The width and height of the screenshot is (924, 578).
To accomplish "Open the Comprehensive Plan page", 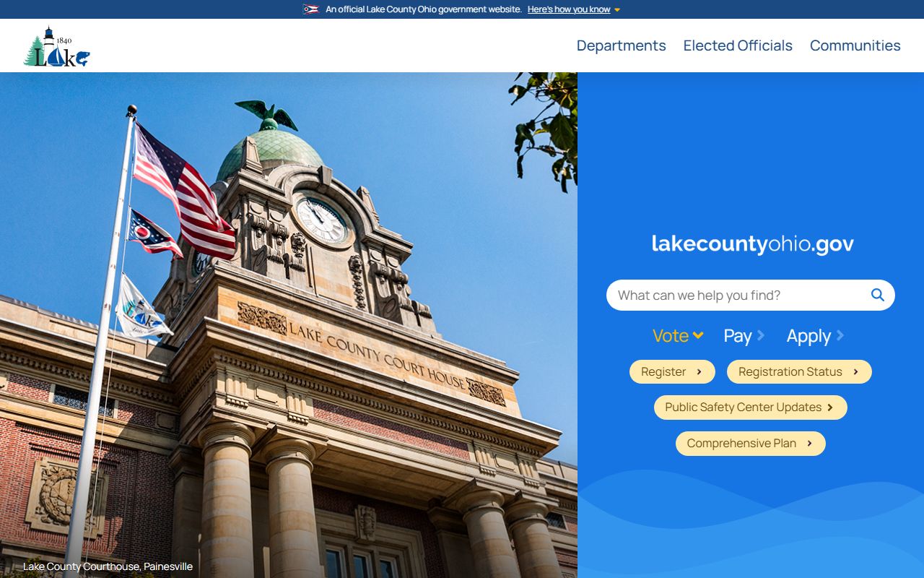I will pos(741,444).
